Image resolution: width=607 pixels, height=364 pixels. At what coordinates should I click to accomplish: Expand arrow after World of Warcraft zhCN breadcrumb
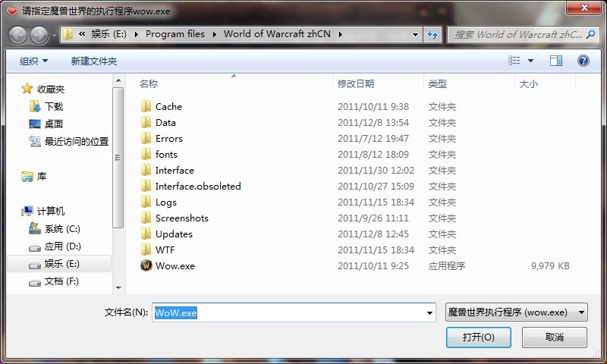click(340, 34)
